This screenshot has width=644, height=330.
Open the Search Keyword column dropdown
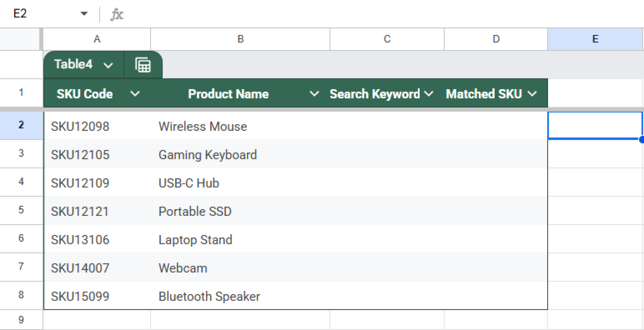click(x=429, y=94)
